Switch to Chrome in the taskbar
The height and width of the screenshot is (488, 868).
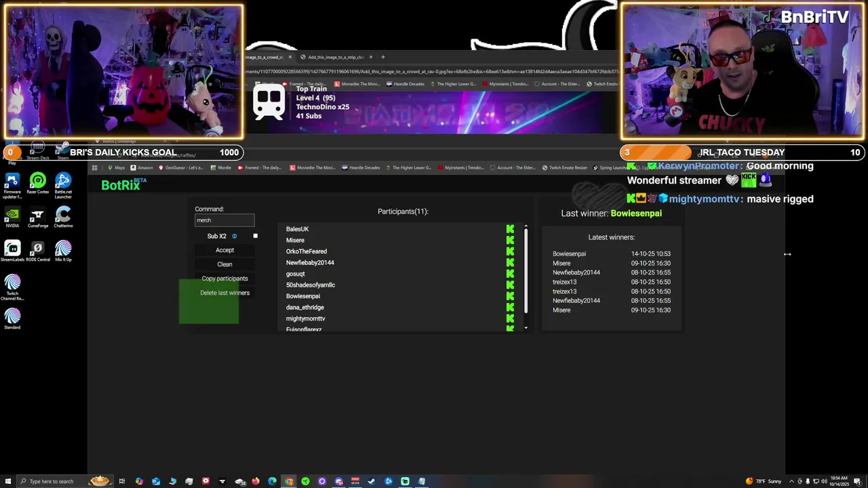coord(289,481)
